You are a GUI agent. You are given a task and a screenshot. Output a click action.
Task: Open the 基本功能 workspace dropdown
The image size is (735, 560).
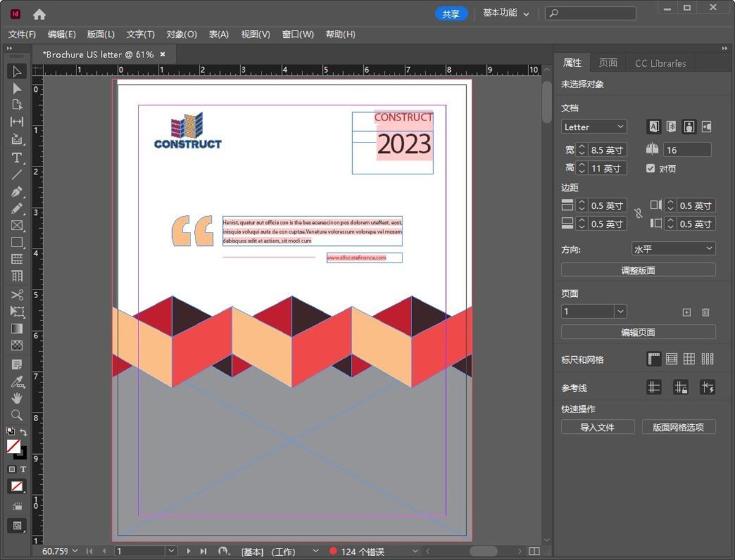point(505,13)
